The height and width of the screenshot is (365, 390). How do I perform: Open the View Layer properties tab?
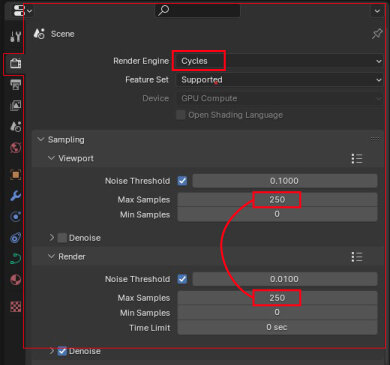click(15, 105)
